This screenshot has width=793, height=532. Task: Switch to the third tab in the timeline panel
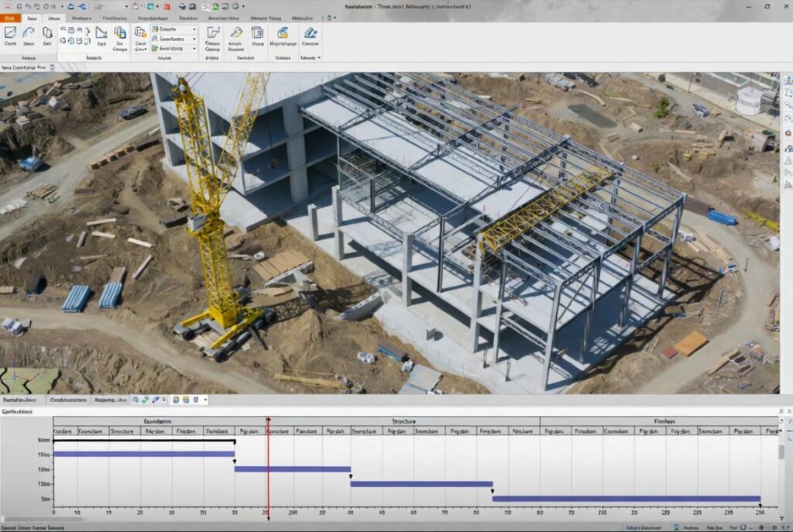[110, 400]
